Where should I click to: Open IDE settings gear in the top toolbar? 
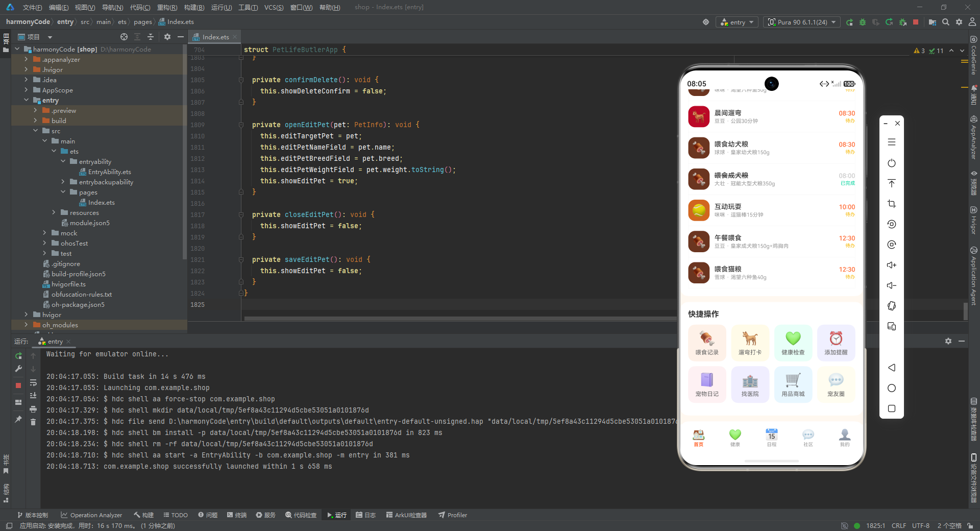tap(959, 22)
